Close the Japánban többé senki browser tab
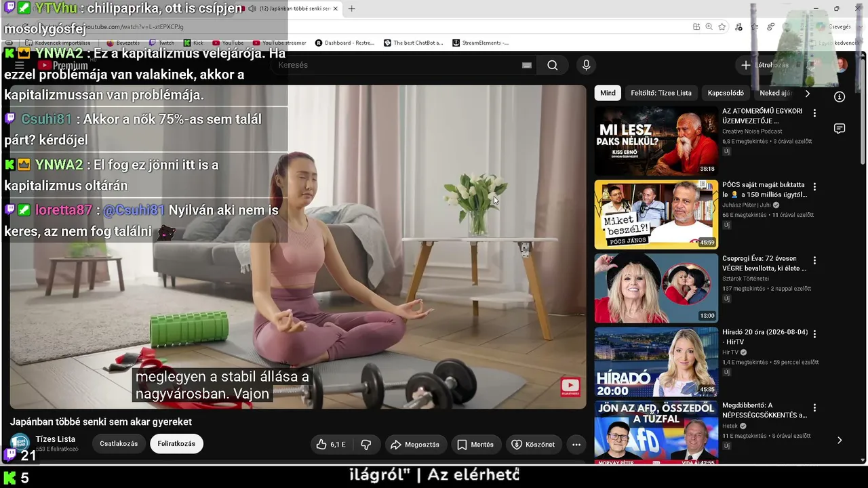The width and height of the screenshot is (868, 488). (335, 9)
